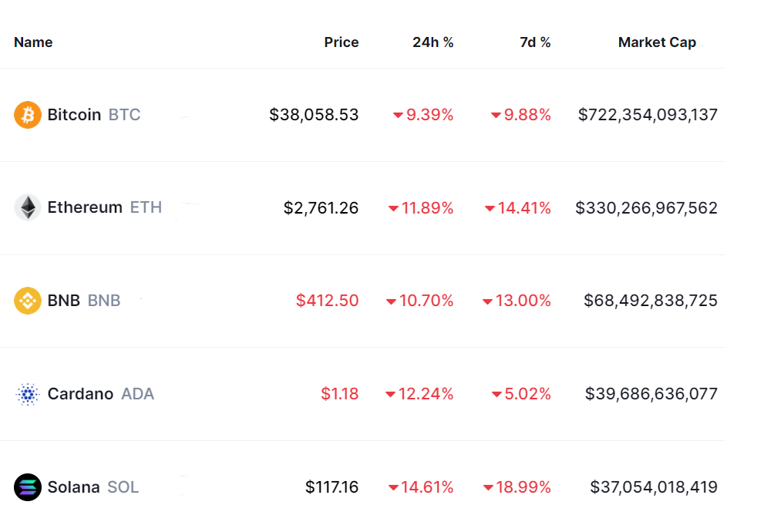Click the Ethereum diamond logo icon
Image resolution: width=764 pixels, height=532 pixels.
coord(28,207)
